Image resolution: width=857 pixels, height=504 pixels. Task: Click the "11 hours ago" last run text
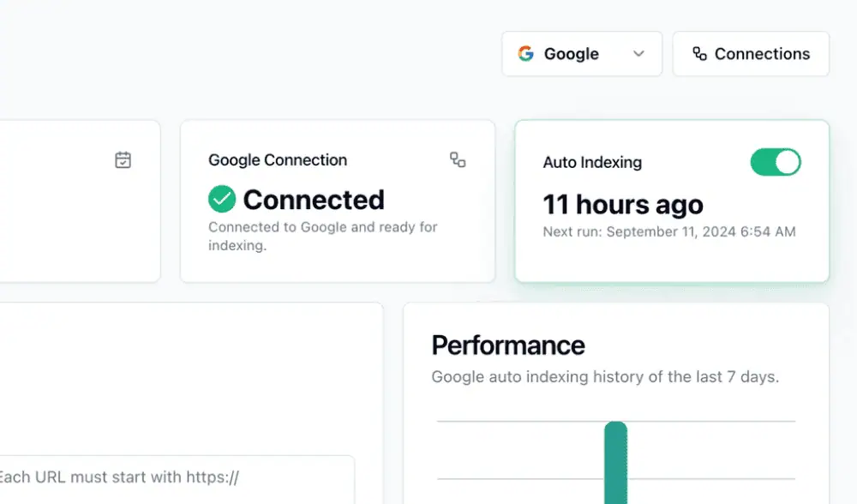point(623,205)
